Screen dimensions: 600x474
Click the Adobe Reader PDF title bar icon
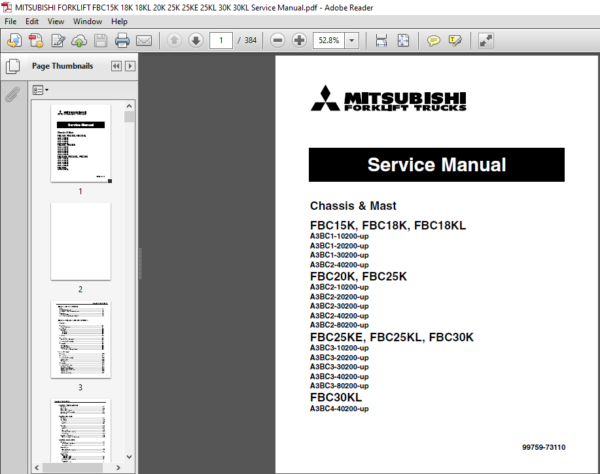[x=7, y=7]
